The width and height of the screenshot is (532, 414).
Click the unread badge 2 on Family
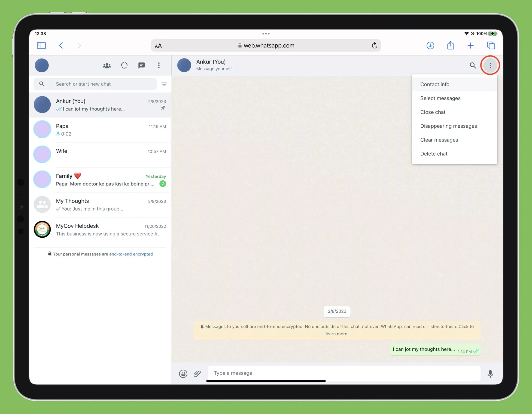tap(163, 184)
